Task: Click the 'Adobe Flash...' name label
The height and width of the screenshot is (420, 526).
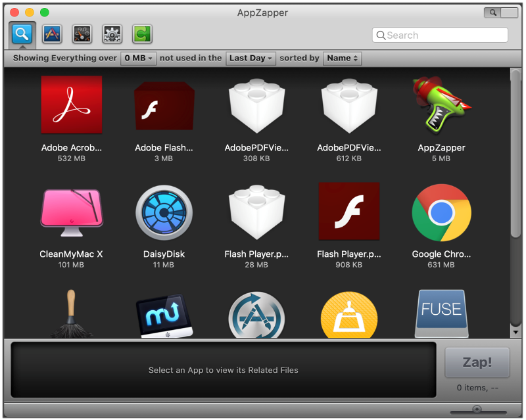Action: tap(164, 148)
